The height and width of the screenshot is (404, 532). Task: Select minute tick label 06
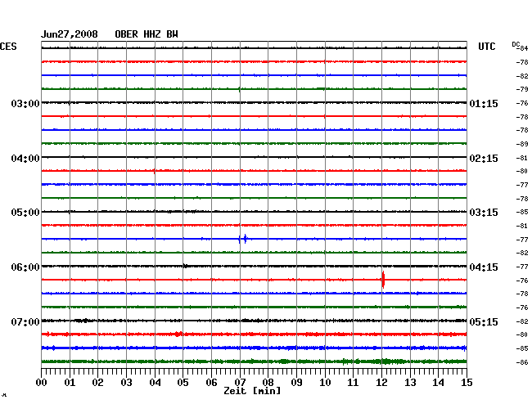click(x=211, y=382)
